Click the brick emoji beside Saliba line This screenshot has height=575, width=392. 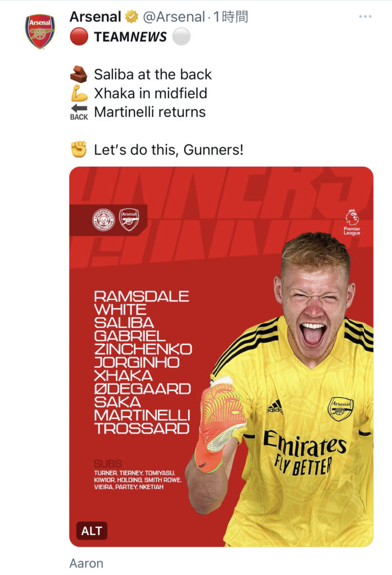(x=79, y=74)
